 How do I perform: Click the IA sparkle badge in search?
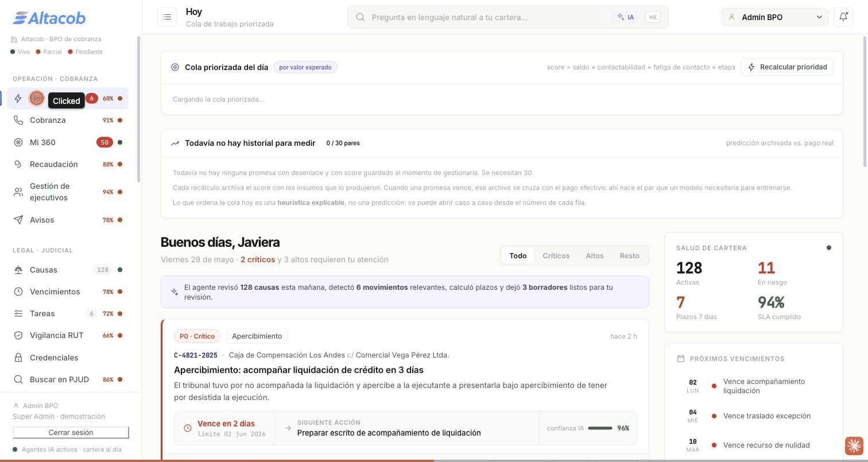pos(626,17)
